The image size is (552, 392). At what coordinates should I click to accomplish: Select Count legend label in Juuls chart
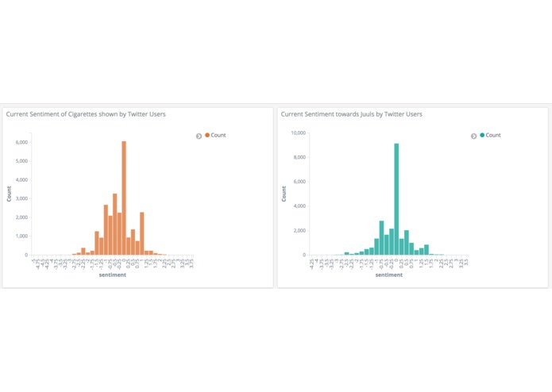pos(493,135)
